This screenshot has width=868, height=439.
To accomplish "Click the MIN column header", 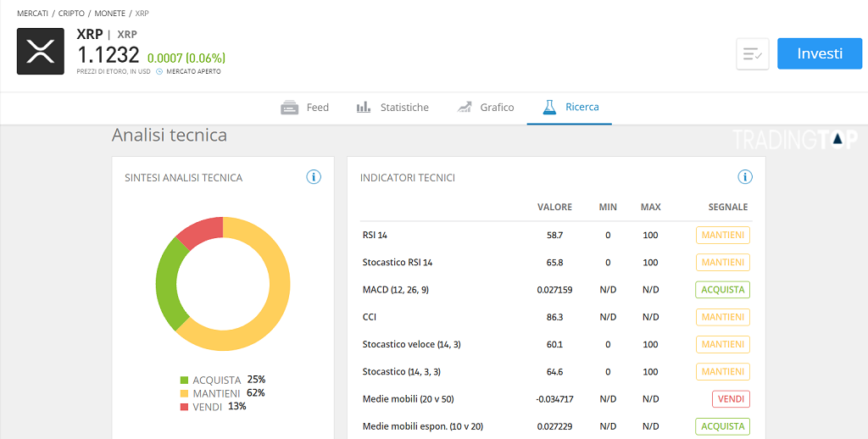I will point(608,207).
